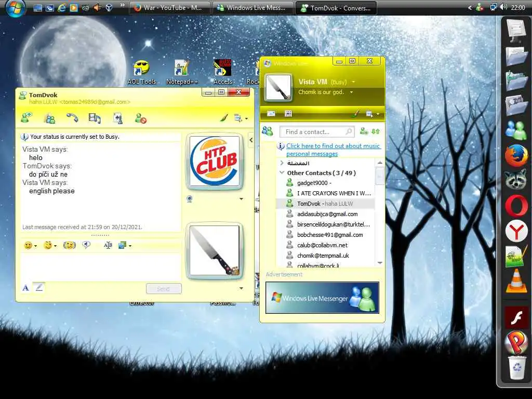Click the color scheme paintbrush in conversation window

[224, 118]
